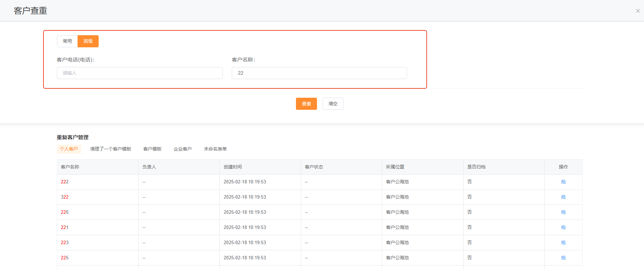Select the 个人客户 tab

point(69,149)
